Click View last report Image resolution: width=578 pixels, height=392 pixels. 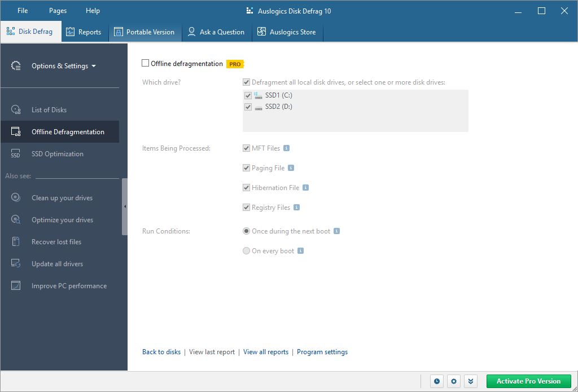212,352
